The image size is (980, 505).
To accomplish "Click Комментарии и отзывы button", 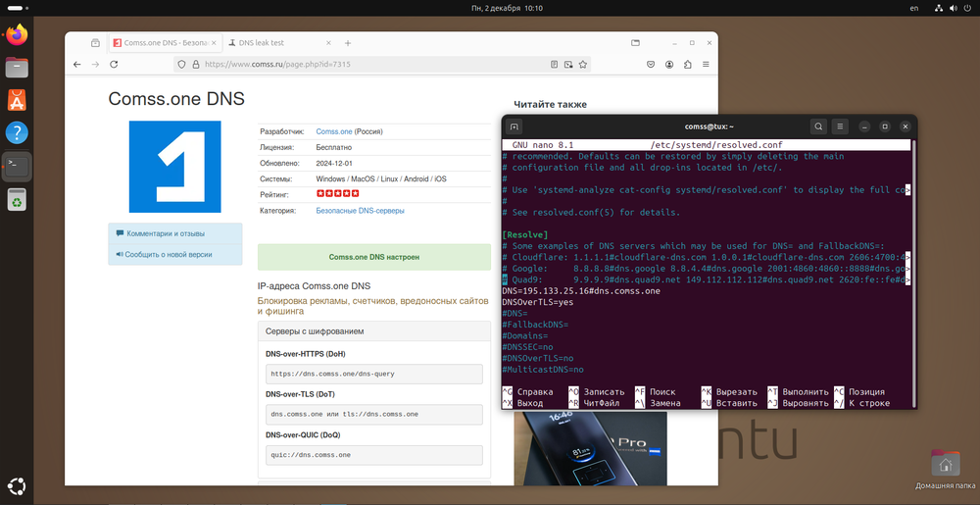I will [160, 233].
